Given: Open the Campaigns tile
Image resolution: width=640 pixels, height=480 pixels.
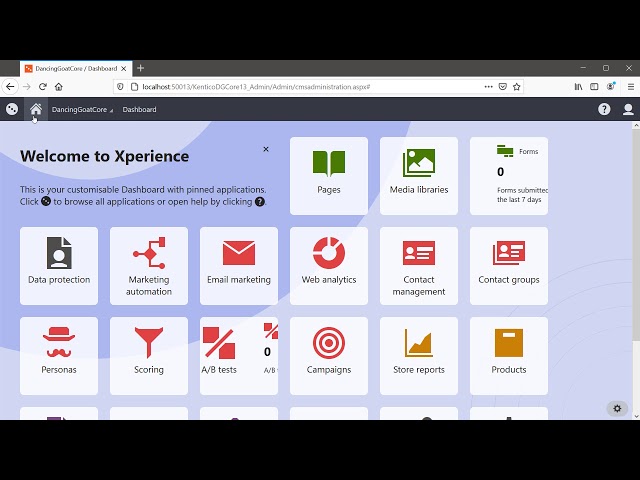Looking at the screenshot, I should click(x=329, y=356).
